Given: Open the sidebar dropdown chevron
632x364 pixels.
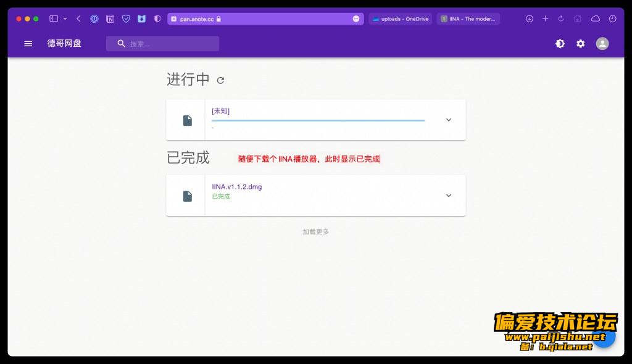Looking at the screenshot, I should click(x=65, y=19).
